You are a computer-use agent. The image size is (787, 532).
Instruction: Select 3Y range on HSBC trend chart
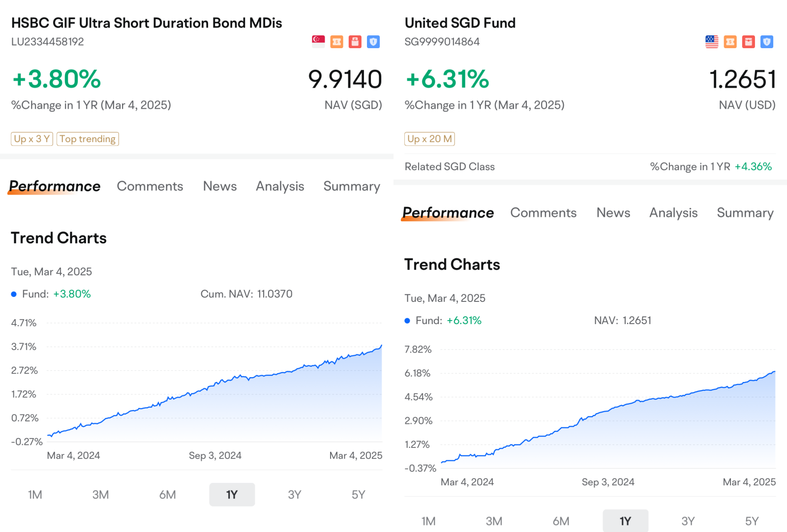295,495
